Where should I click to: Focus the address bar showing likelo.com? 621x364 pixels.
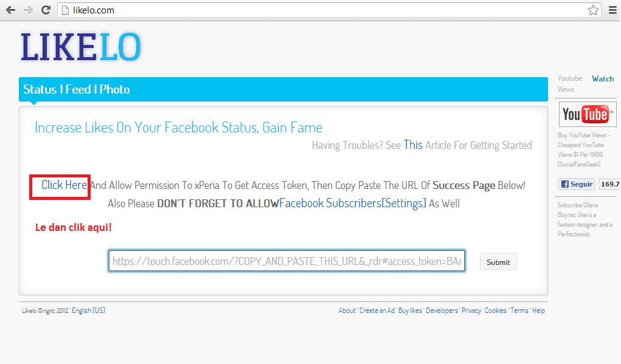click(330, 10)
